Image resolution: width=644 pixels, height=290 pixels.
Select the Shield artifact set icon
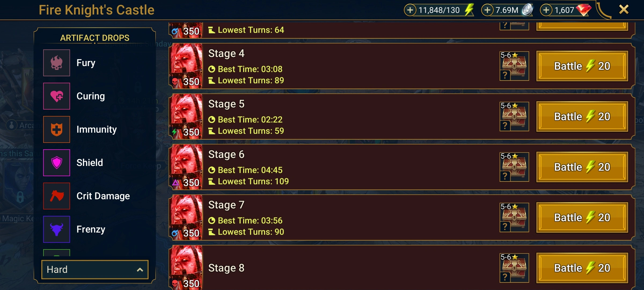pos(57,163)
